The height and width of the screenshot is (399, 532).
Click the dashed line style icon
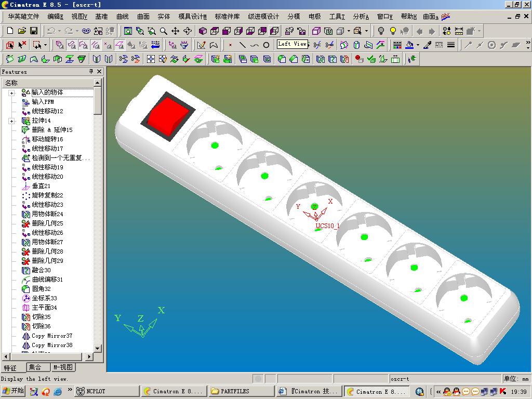[x=439, y=45]
